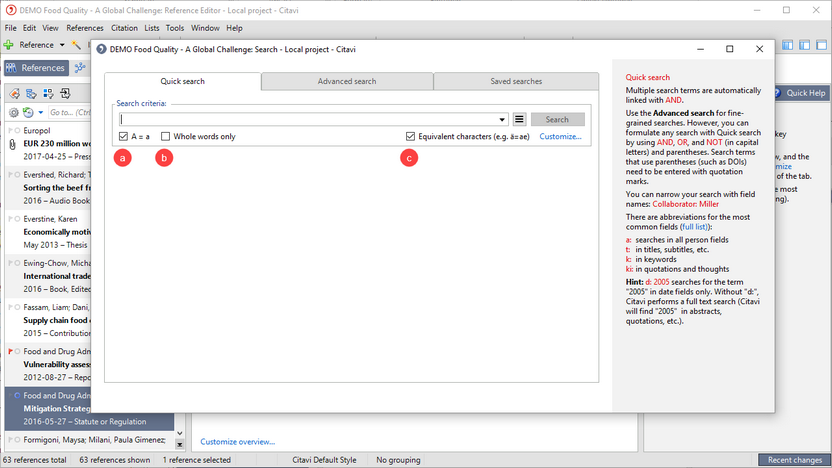Go back with the history clock icon
Image resolution: width=832 pixels, height=468 pixels.
click(x=28, y=112)
